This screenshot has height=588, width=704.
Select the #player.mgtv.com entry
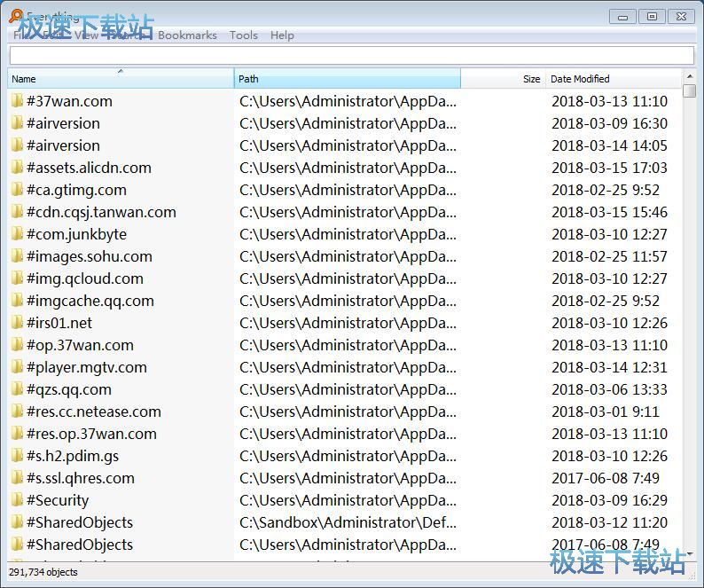pos(87,367)
